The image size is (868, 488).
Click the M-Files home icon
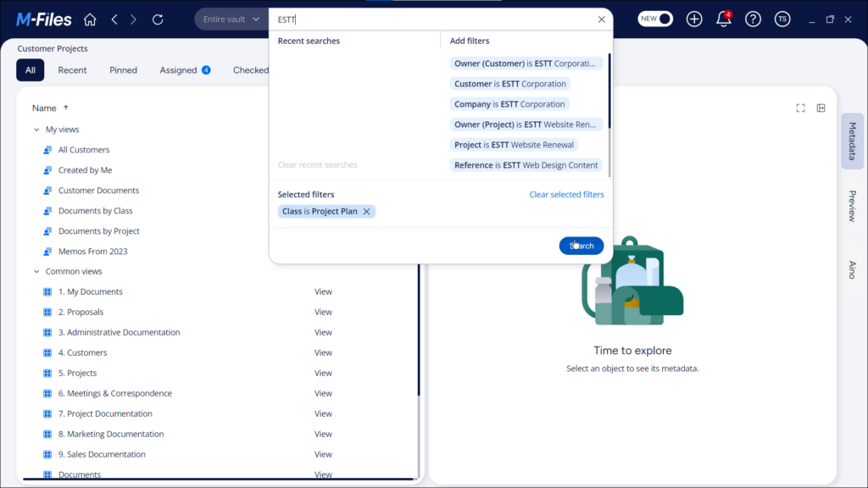(x=88, y=19)
